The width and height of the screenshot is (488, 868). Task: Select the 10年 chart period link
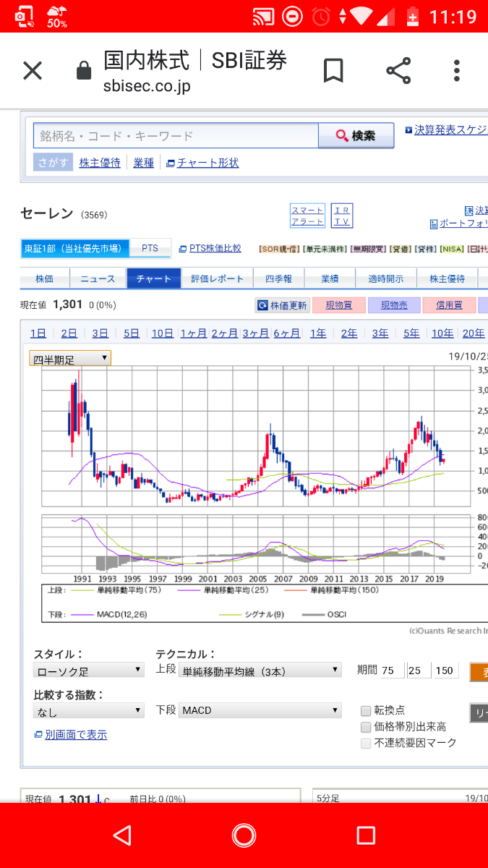pyautogui.click(x=442, y=333)
